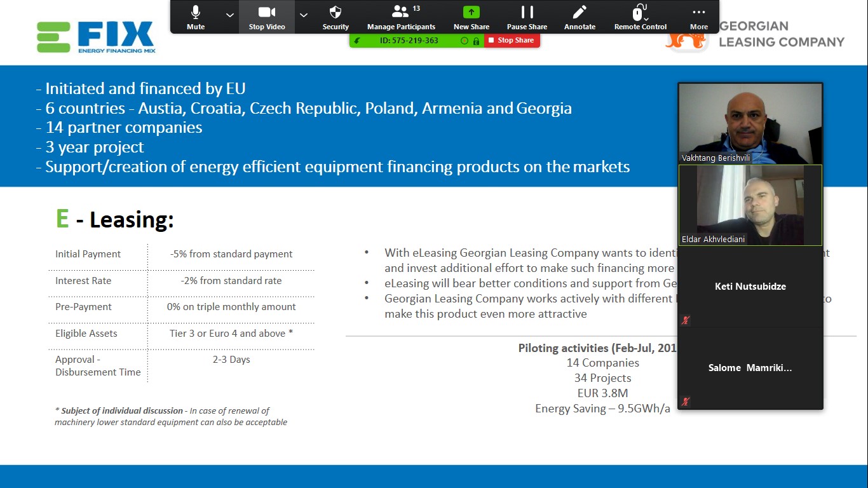Click "2-3 Days" table cell

[231, 360]
